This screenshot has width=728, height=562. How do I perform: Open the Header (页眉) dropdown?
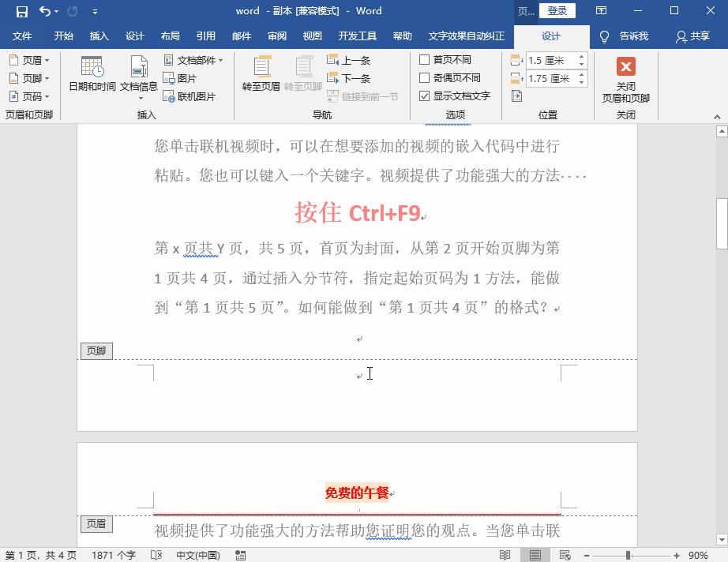[28, 59]
